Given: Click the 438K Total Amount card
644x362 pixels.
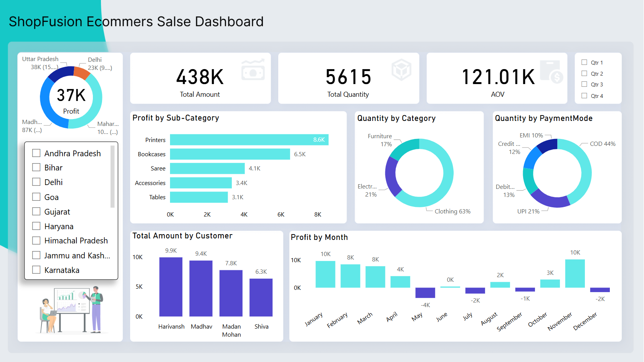Looking at the screenshot, I should click(x=200, y=78).
